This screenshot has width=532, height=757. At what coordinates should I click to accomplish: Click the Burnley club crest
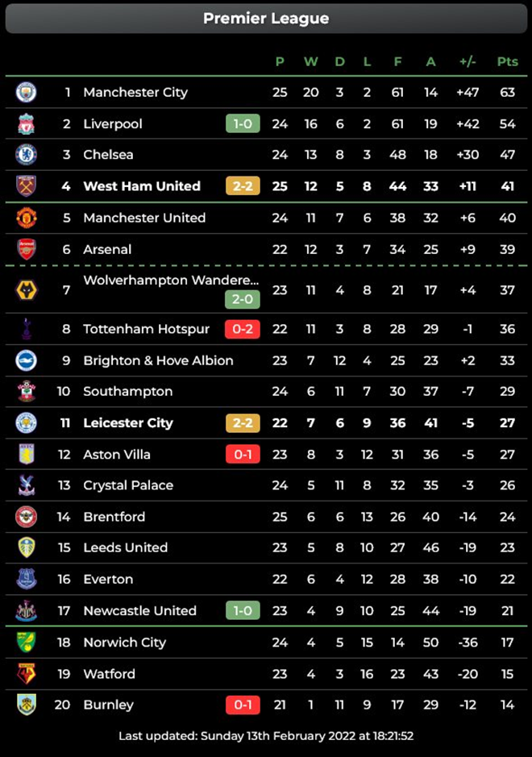(x=25, y=705)
